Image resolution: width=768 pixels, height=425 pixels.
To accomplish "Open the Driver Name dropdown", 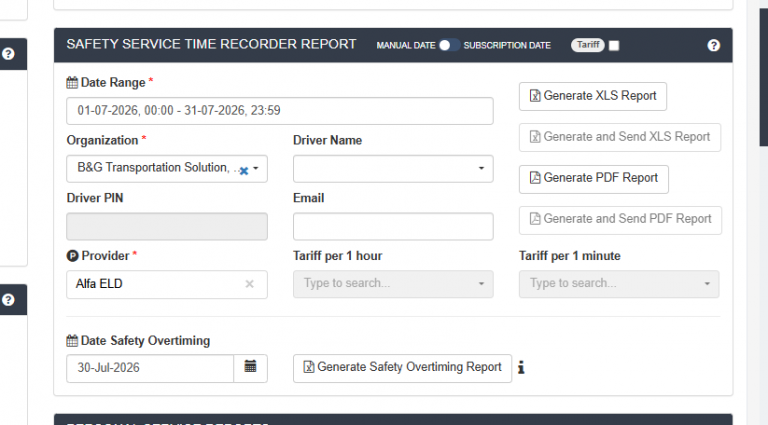I will coord(393,168).
